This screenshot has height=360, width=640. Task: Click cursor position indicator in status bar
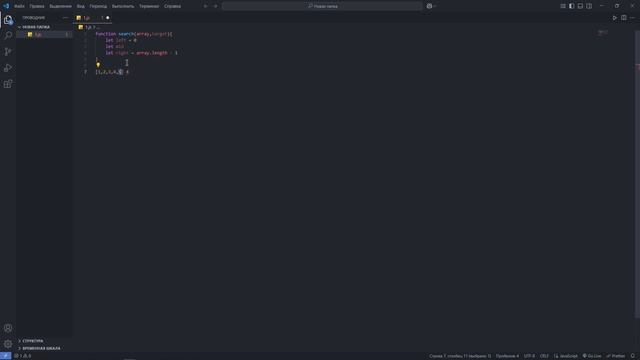click(460, 356)
